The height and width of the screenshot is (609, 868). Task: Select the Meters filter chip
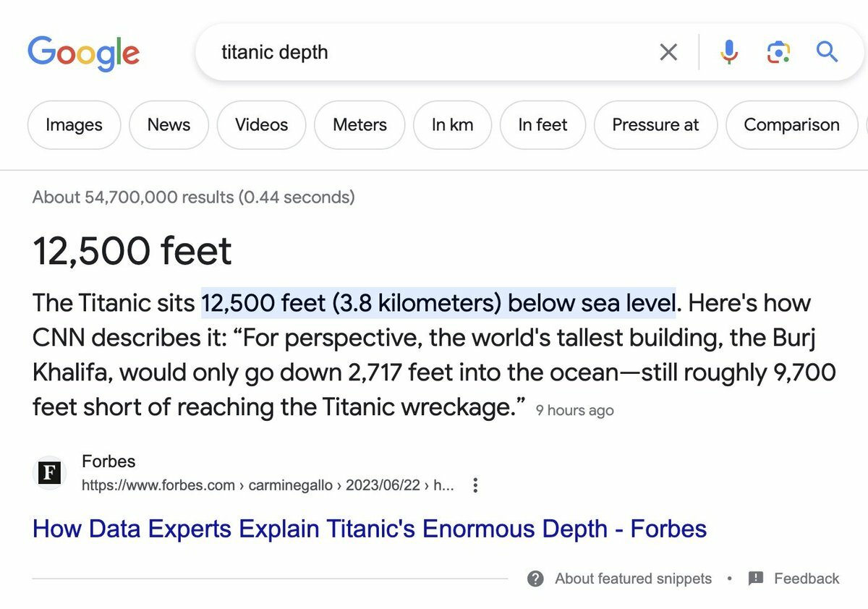[x=359, y=125]
